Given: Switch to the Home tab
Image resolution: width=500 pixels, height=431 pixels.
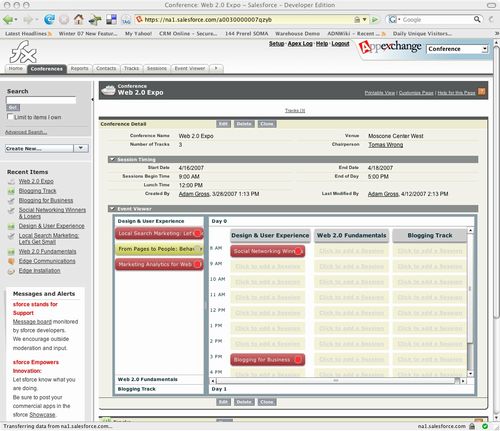Looking at the screenshot, I should [16, 68].
